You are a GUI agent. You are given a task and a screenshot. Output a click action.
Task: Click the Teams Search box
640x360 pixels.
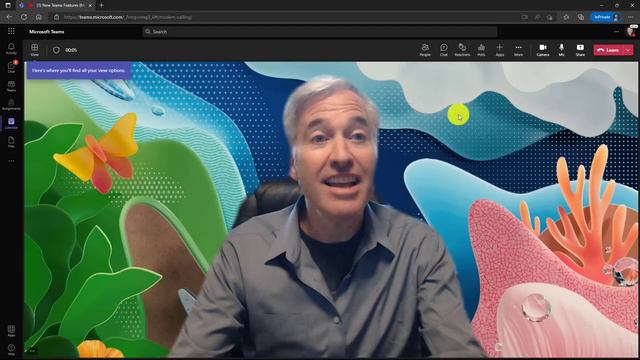[x=320, y=31]
